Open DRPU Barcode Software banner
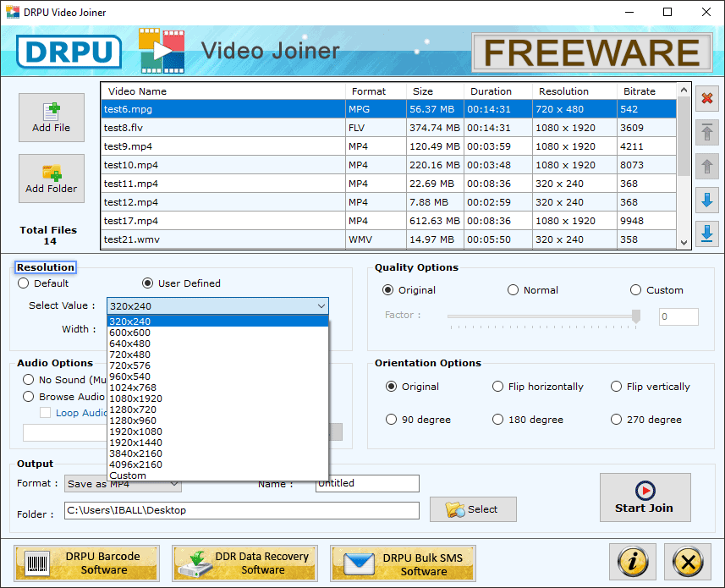Viewport: 725px width, 588px height. [x=87, y=563]
